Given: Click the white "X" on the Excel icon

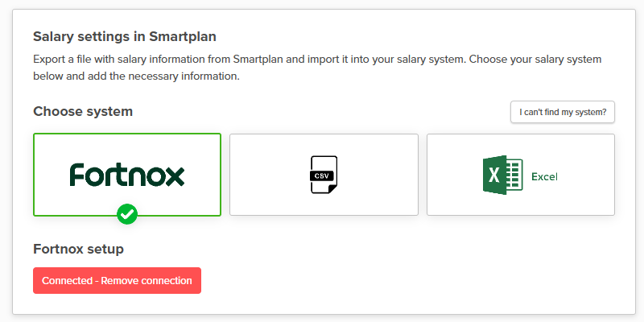Looking at the screenshot, I should click(x=494, y=175).
